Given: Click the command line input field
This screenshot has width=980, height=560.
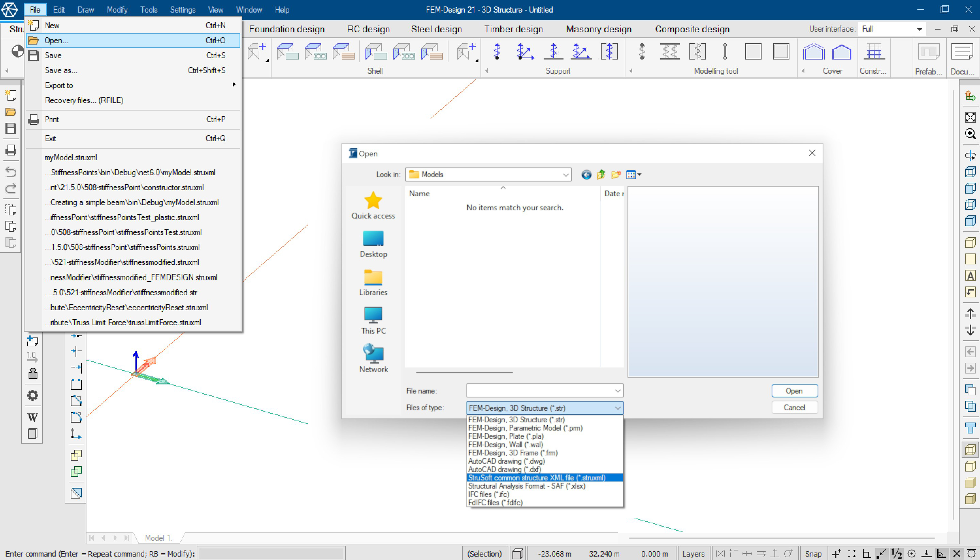Looking at the screenshot, I should click(271, 554).
